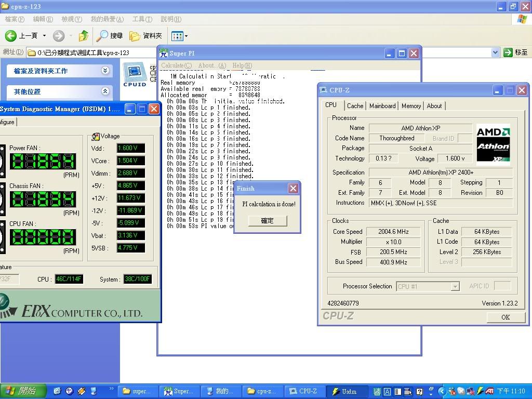532x399 pixels.
Task: Click OK button in CPU-Z
Action: [x=506, y=317]
